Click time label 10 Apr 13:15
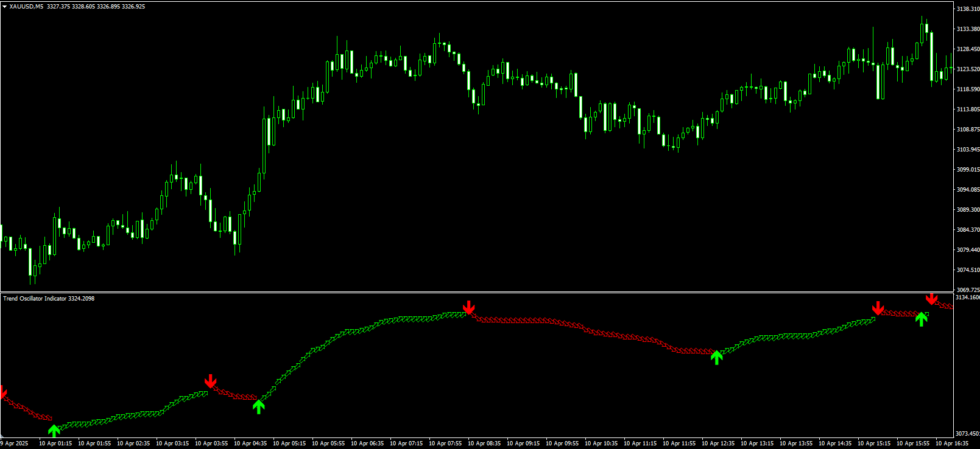The width and height of the screenshot is (980, 449). click(757, 444)
